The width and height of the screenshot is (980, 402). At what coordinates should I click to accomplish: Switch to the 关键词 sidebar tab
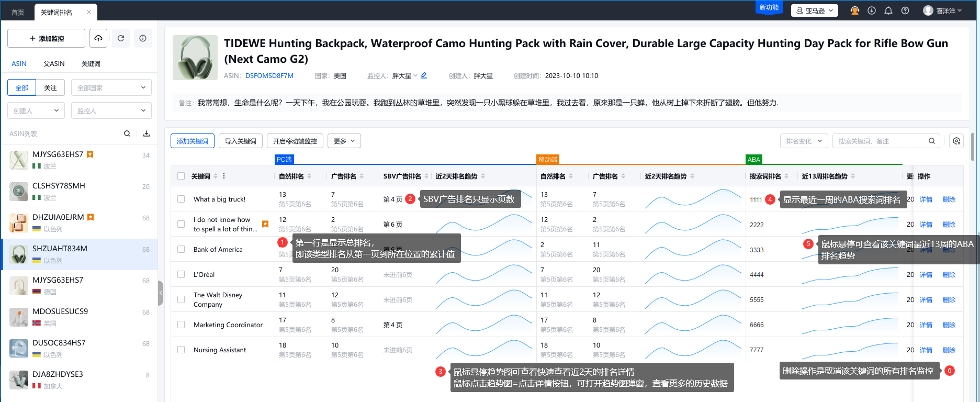point(91,64)
